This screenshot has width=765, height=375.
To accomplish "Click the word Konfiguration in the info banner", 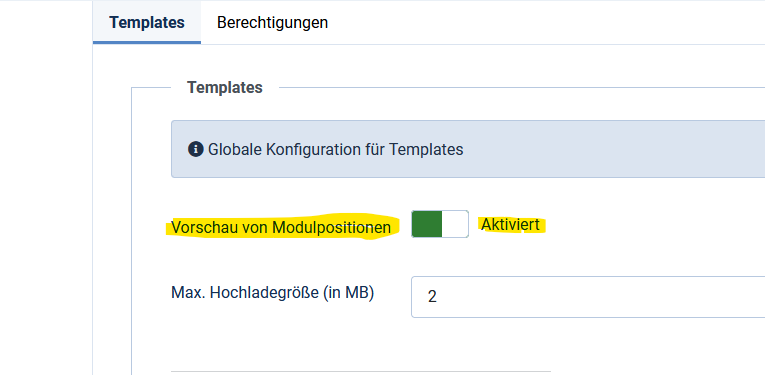I will pos(309,149).
